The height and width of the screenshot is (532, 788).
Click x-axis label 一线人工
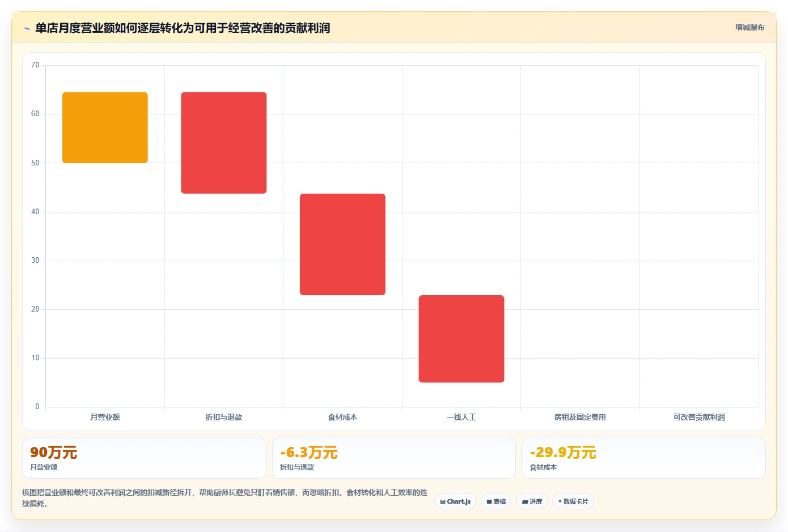(x=461, y=417)
